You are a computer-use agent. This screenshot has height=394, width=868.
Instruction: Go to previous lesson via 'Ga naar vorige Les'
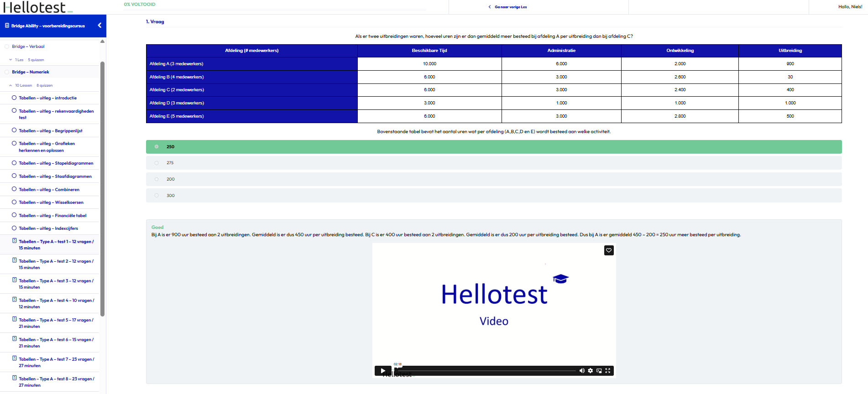(510, 7)
